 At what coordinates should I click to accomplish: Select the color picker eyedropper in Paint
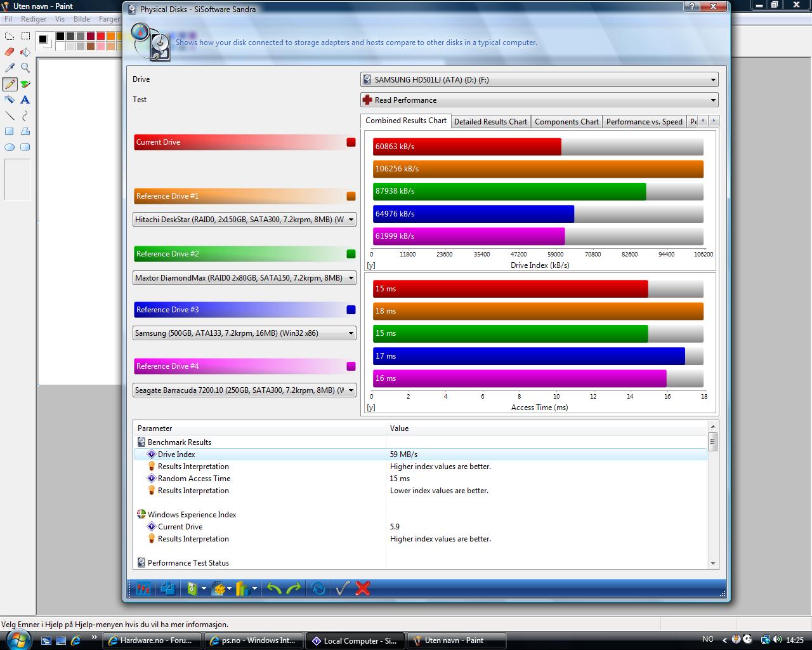(10, 68)
